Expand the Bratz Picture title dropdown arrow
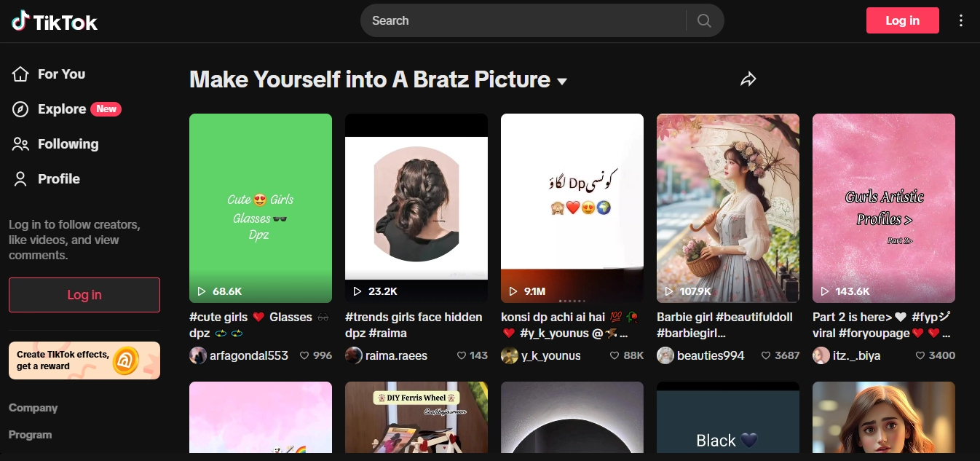 pyautogui.click(x=561, y=82)
